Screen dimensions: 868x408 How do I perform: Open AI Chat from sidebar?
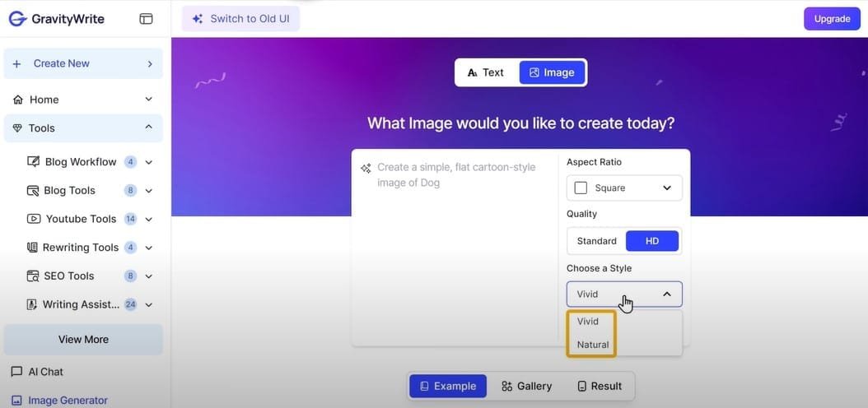coord(45,372)
